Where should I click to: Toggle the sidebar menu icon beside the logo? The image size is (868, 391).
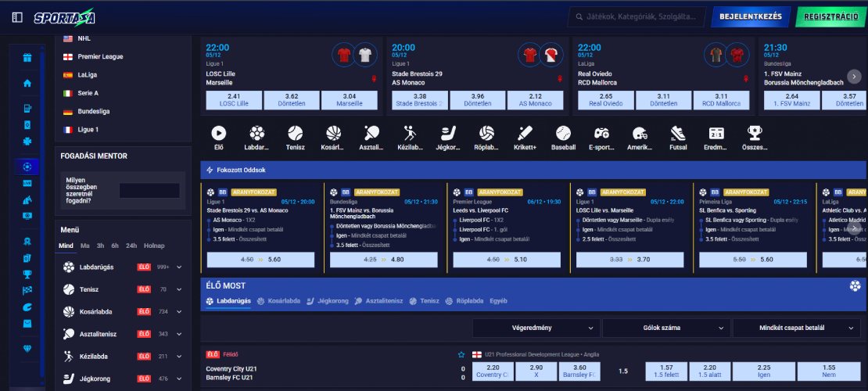pos(17,18)
